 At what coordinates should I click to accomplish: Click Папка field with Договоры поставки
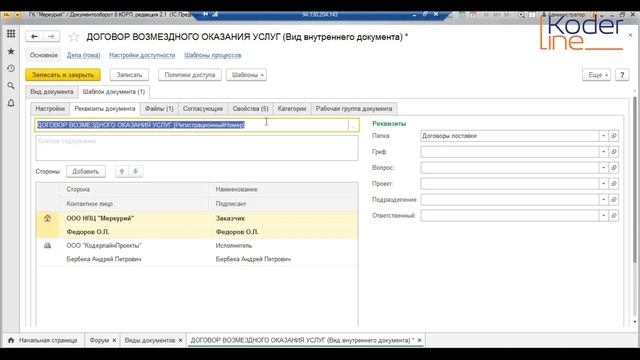[509, 136]
